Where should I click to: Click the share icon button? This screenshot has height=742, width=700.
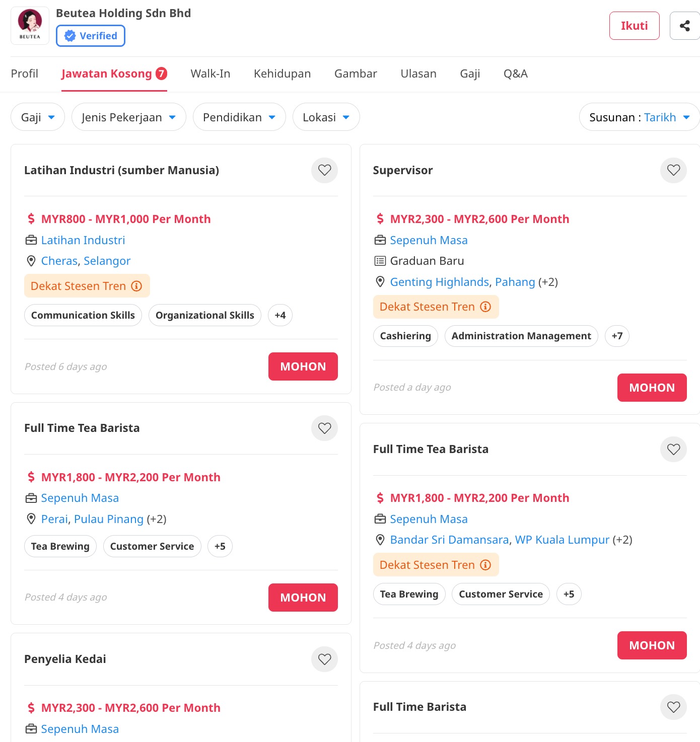(684, 26)
